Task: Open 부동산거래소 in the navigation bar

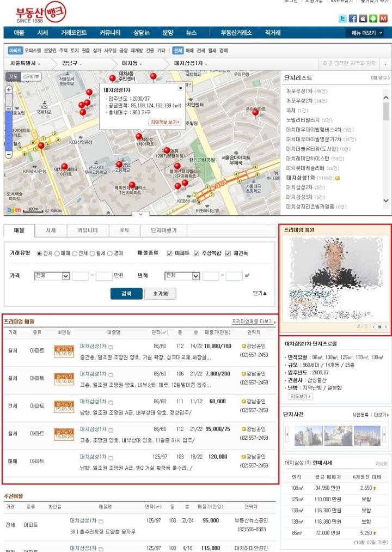Action: [x=236, y=33]
